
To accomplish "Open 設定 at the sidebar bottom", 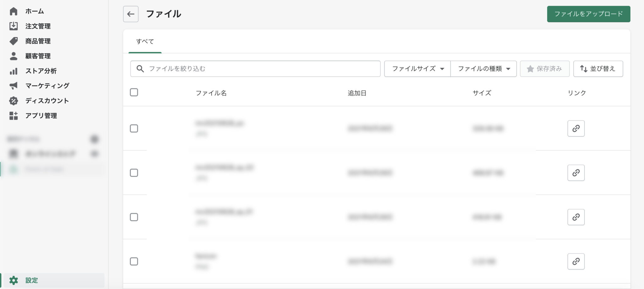I will (x=31, y=280).
